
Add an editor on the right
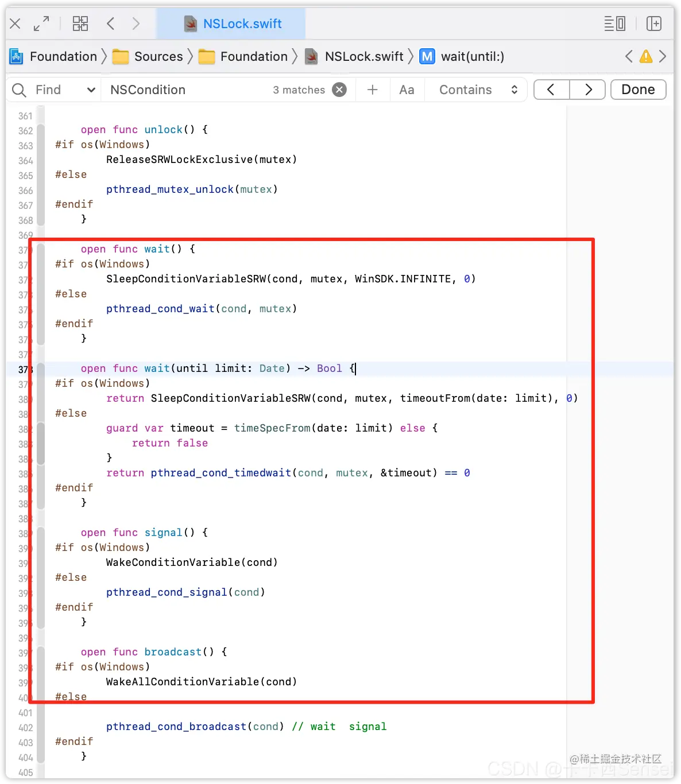(x=654, y=24)
